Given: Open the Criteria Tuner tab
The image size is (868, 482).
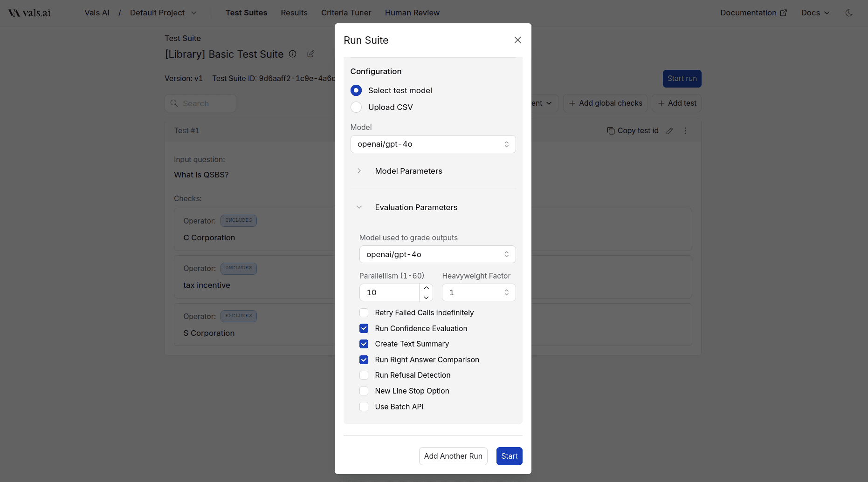Looking at the screenshot, I should click(x=346, y=13).
